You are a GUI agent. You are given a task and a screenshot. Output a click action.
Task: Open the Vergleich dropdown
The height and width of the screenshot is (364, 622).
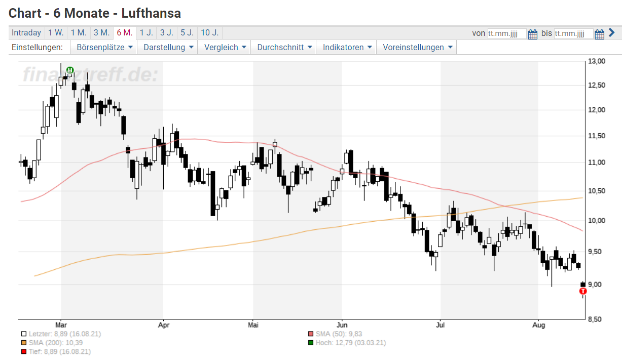[225, 47]
